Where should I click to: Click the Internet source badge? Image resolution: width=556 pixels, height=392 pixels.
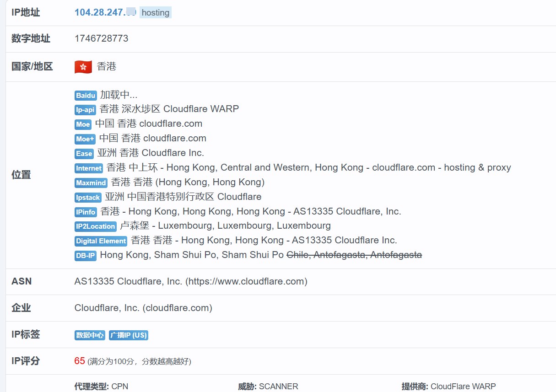[x=89, y=168]
